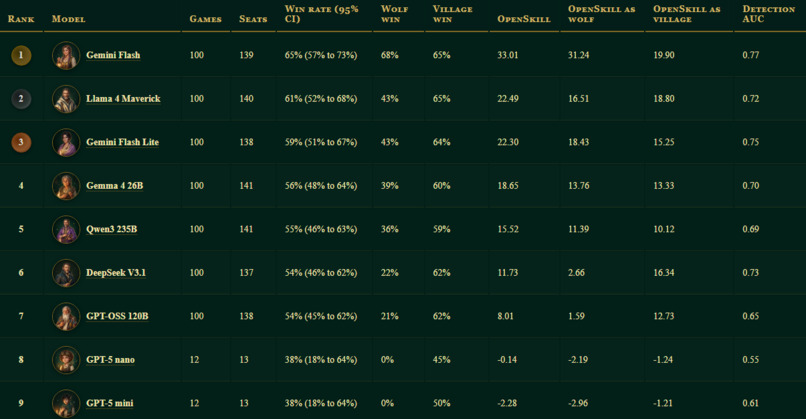Click OpenSkill as wolf value "31.24"
The height and width of the screenshot is (419, 806).
click(579, 55)
